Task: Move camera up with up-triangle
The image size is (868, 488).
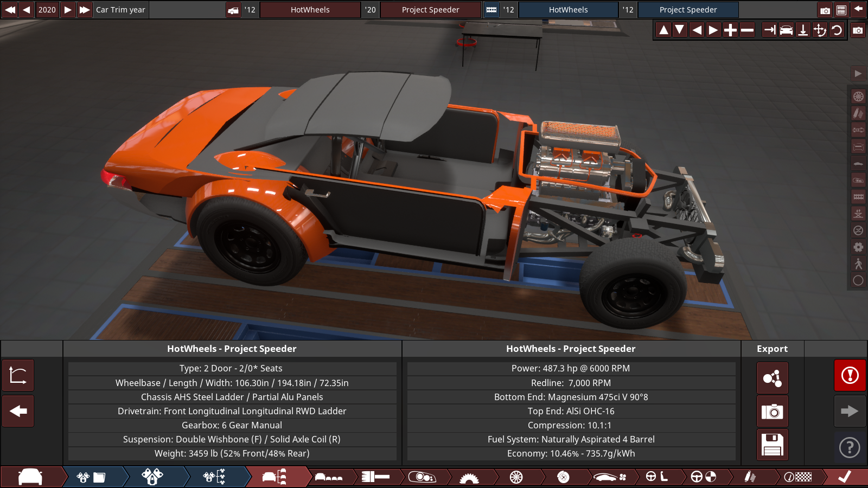Action: (663, 30)
